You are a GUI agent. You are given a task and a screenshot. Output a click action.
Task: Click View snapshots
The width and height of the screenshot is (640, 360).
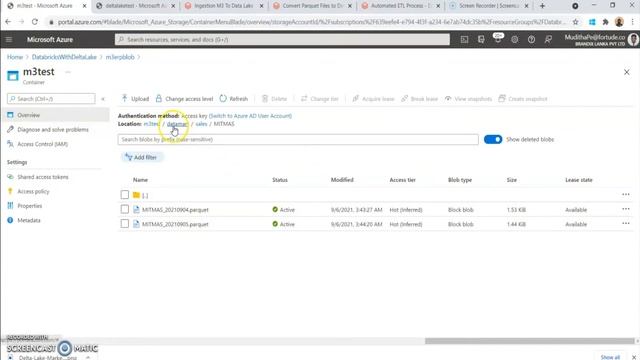tap(468, 99)
